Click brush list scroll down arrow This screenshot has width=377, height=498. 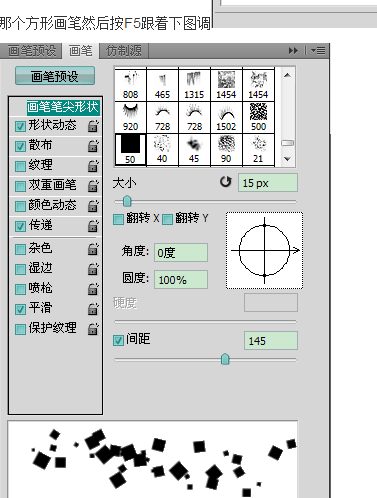287,159
